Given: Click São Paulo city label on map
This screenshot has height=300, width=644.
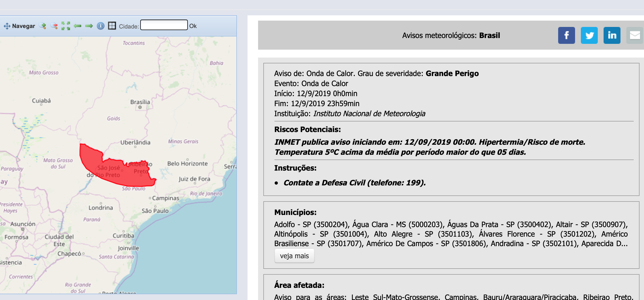Looking at the screenshot, I should pos(155,211).
